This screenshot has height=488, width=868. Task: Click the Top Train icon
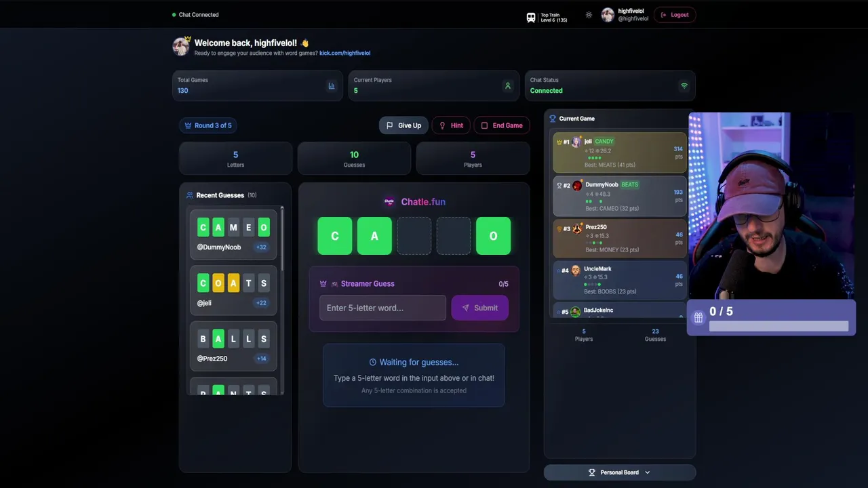pos(531,18)
